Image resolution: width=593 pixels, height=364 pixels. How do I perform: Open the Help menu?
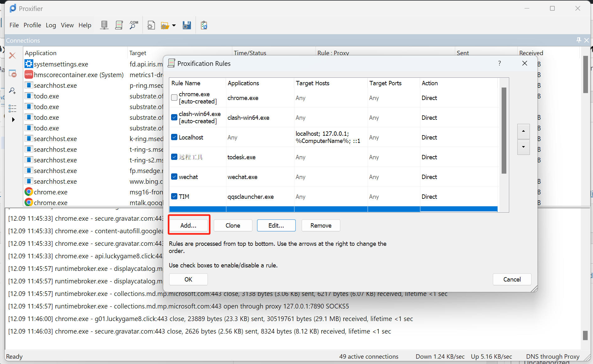(x=85, y=25)
